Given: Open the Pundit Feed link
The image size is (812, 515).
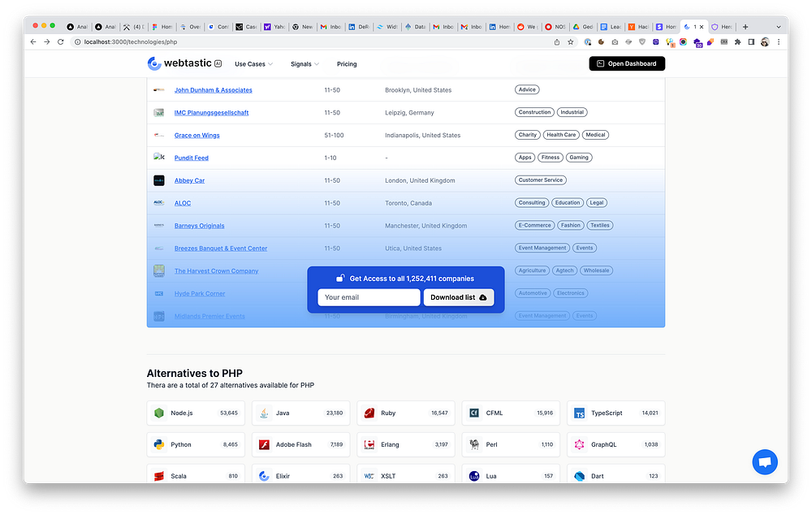Looking at the screenshot, I should [191, 158].
